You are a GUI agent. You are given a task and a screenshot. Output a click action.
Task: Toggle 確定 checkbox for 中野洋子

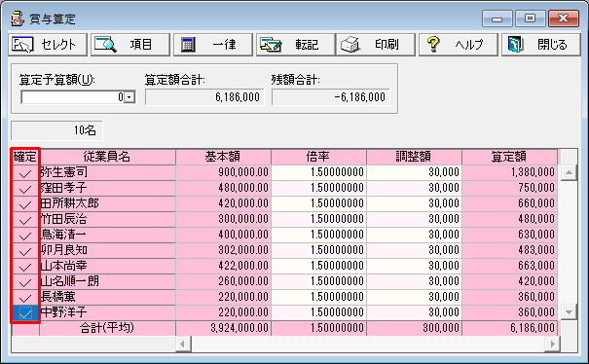25,313
